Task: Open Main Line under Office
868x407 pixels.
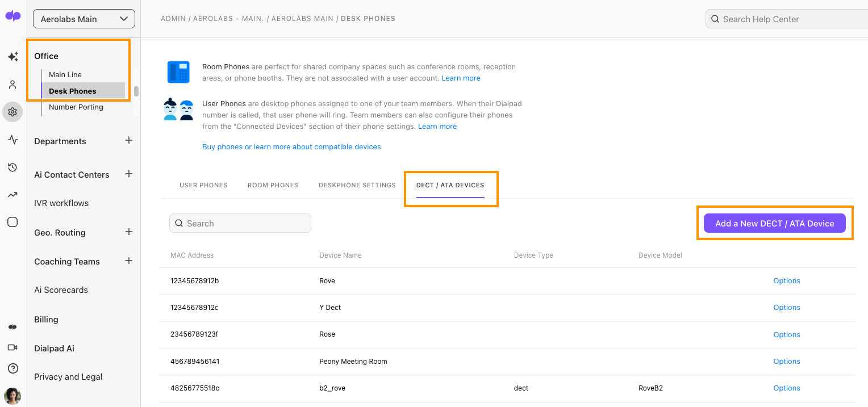Action: click(x=65, y=74)
